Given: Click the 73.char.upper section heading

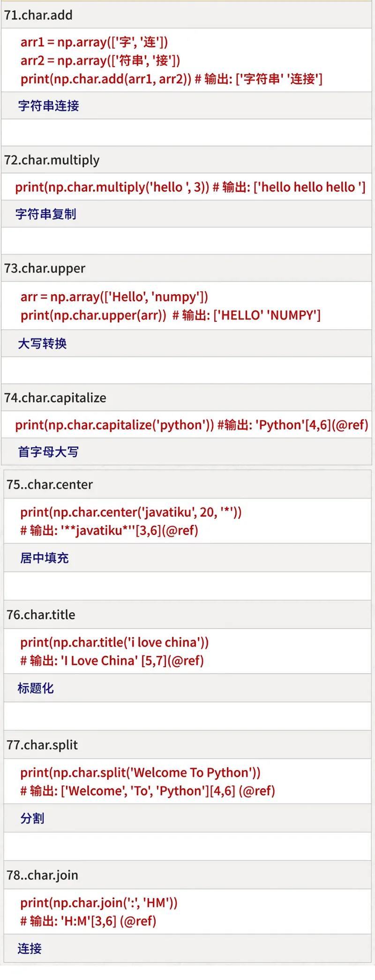Looking at the screenshot, I should [45, 268].
